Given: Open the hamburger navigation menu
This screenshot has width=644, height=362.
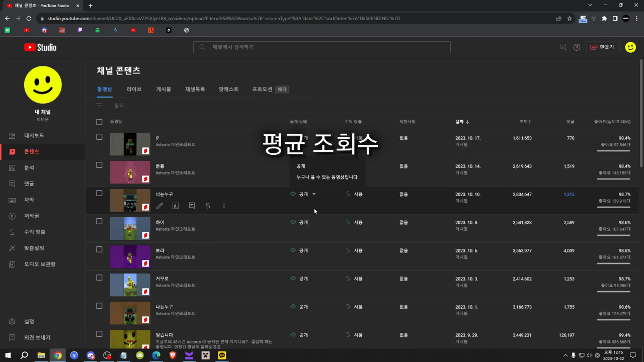Looking at the screenshot, I should coord(12,47).
